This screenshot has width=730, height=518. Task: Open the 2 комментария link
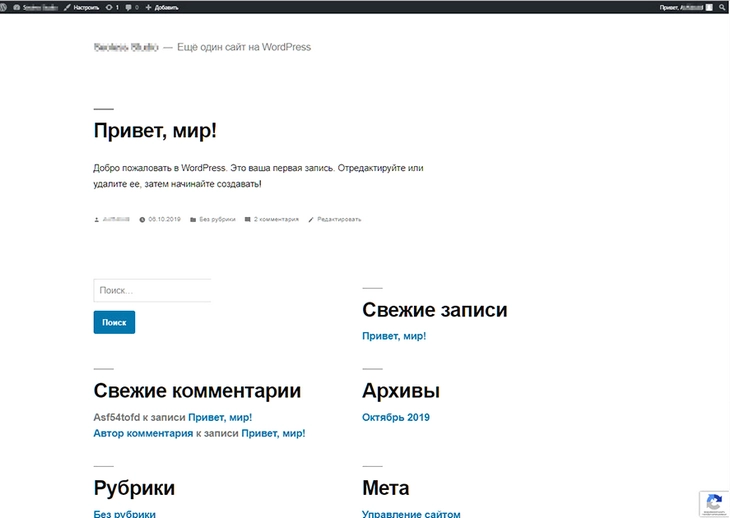tap(275, 219)
